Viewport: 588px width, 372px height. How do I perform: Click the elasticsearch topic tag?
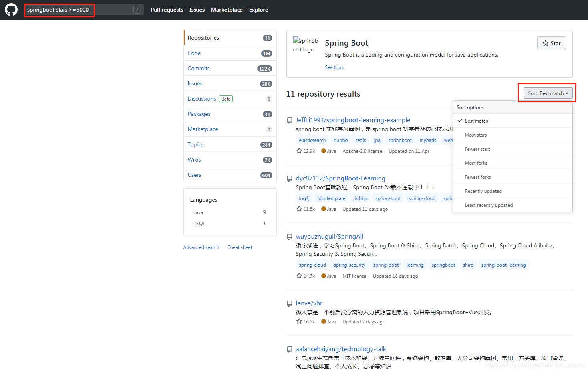312,140
